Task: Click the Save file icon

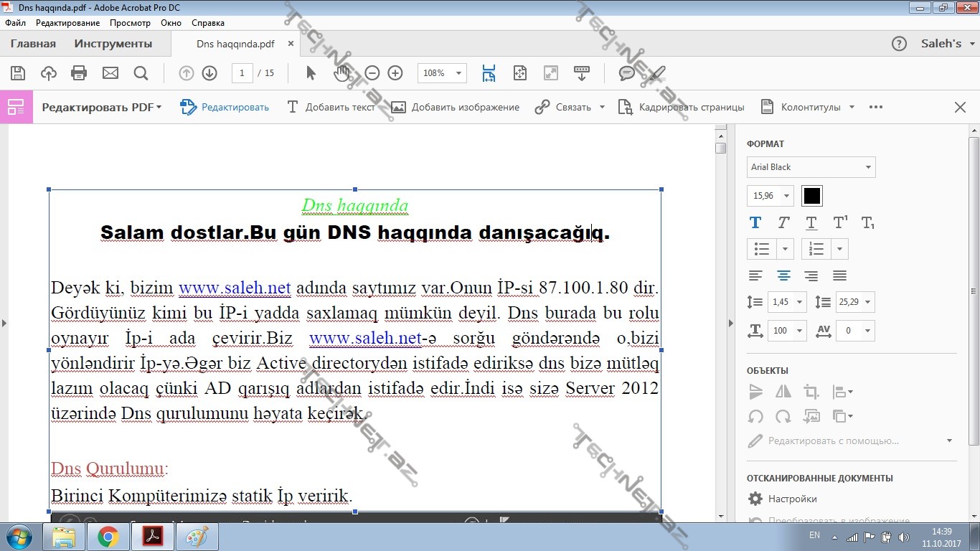Action: point(19,73)
